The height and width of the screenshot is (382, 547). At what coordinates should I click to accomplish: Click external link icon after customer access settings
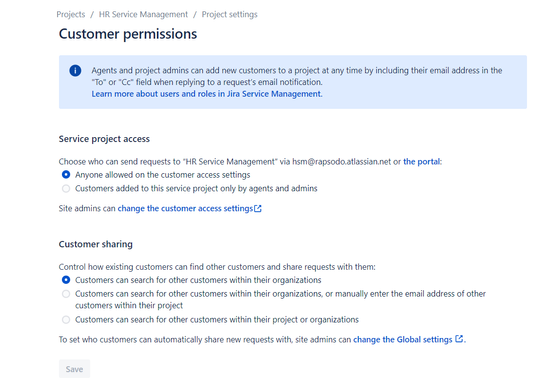(x=258, y=209)
